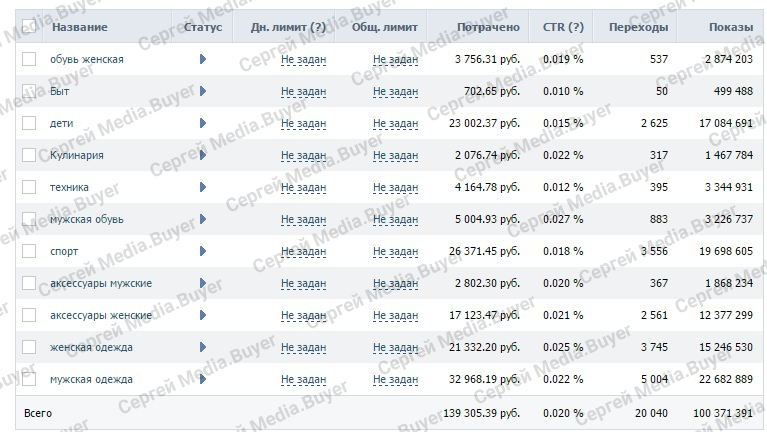Open campaign аксессуары мужские
The width and height of the screenshot is (767, 432).
101,283
